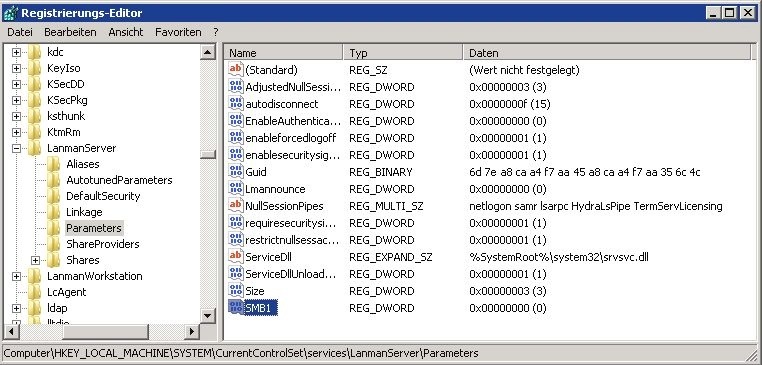762x365 pixels.
Task: Select the Shares tree item
Action: pos(83,260)
